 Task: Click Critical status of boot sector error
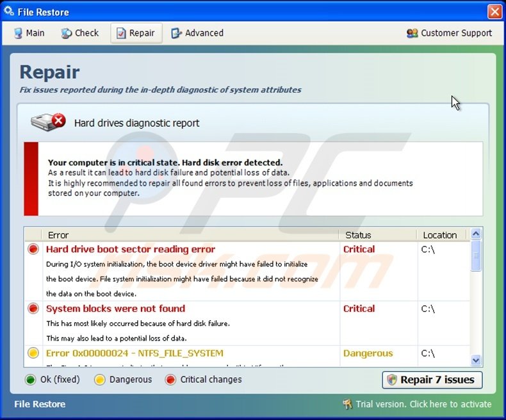(x=359, y=249)
